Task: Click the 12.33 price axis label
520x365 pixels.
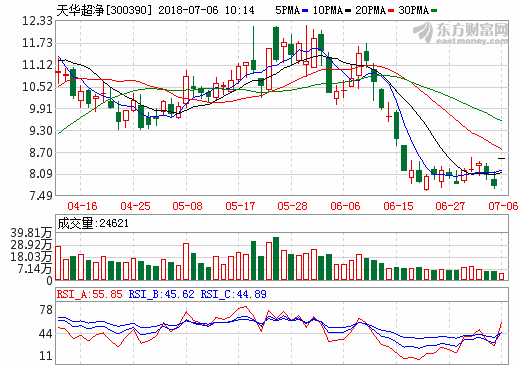Action: click(37, 21)
